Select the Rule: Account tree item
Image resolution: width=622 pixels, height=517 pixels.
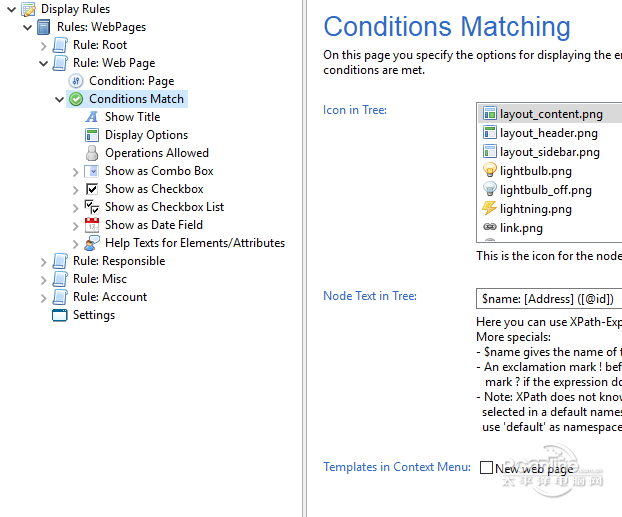[109, 297]
